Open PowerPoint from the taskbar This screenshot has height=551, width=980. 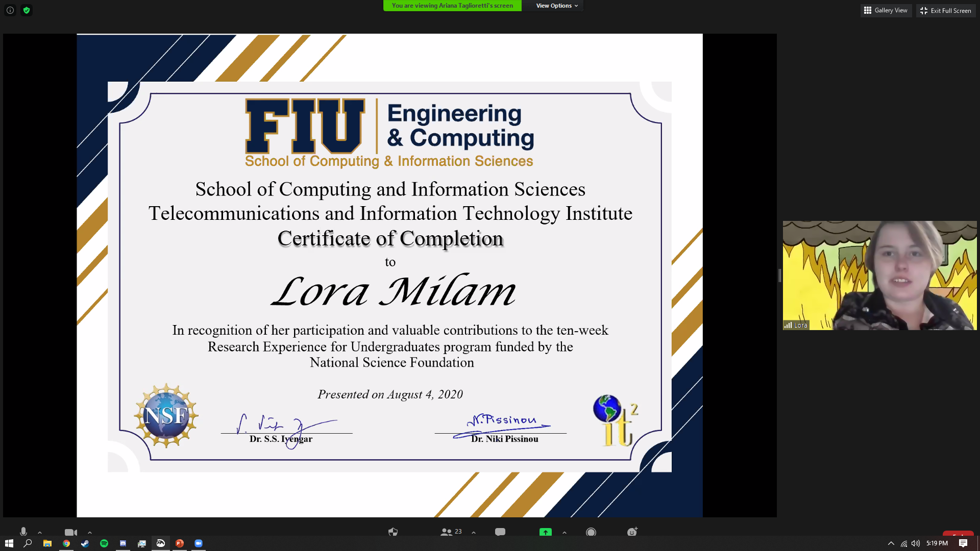[x=180, y=543]
